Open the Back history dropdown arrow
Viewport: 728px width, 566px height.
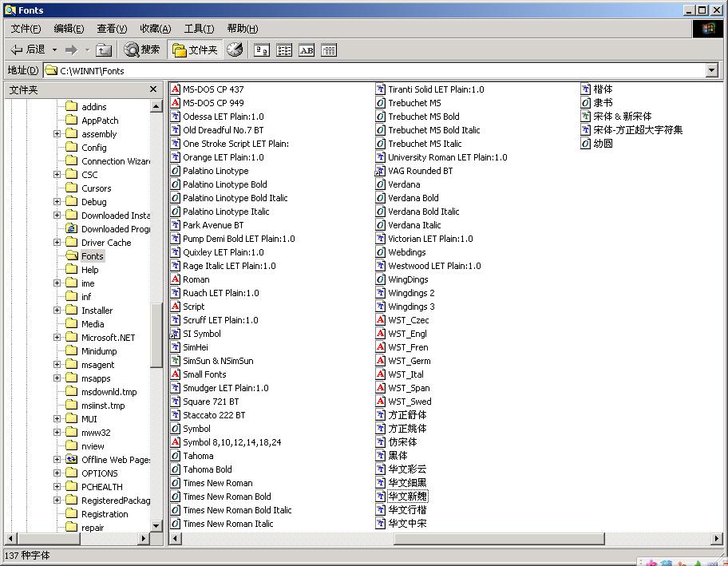click(54, 49)
